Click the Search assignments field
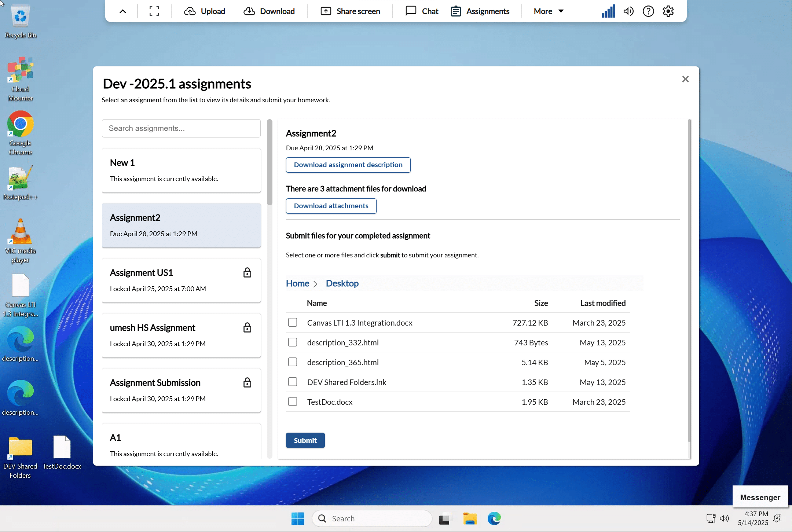The height and width of the screenshot is (532, 792). point(181,128)
